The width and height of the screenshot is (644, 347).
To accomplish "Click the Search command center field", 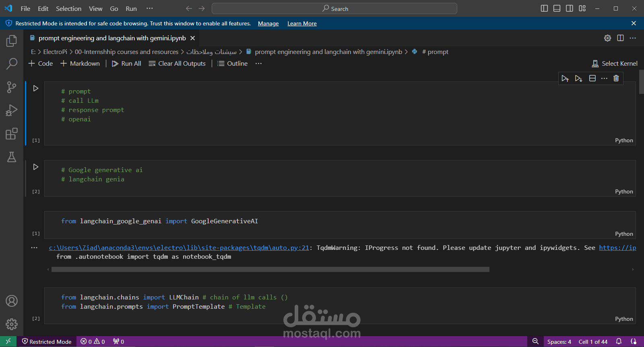I will click(334, 8).
